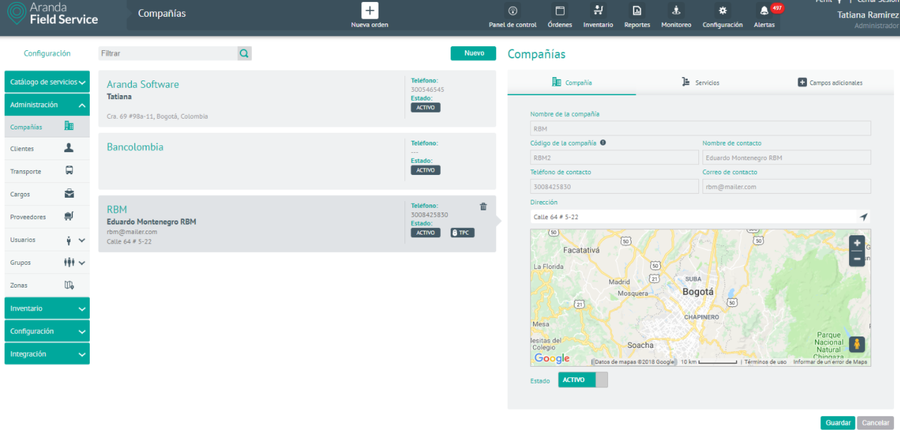The height and width of the screenshot is (433, 900).
Task: Click the user name Tatiana Ramirez
Action: pyautogui.click(x=868, y=15)
